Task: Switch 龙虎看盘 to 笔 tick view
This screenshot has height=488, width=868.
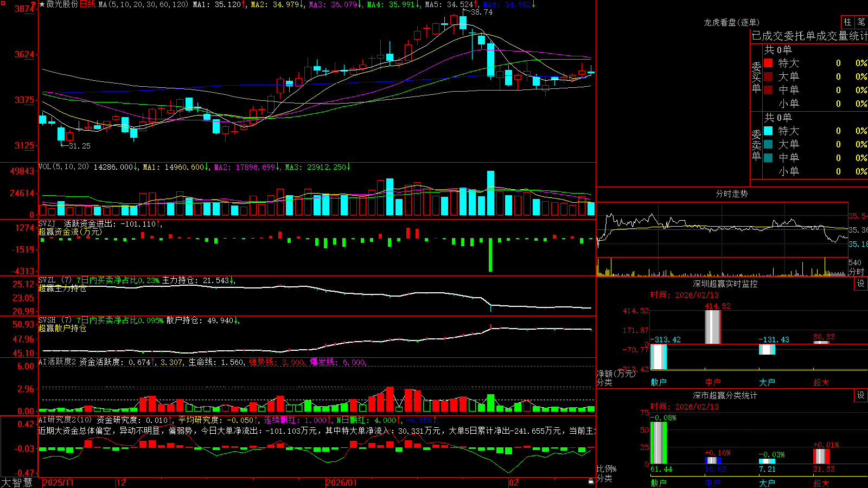Action: (x=861, y=22)
